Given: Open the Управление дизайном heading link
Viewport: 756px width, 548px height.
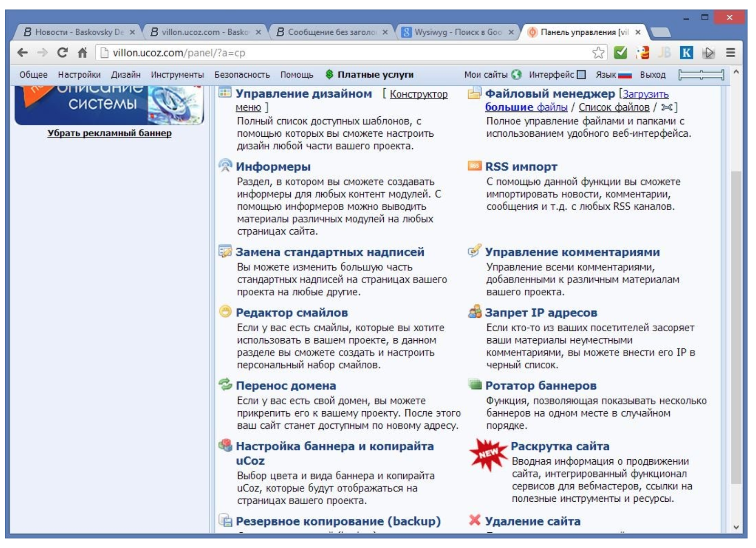Looking at the screenshot, I should (x=304, y=93).
